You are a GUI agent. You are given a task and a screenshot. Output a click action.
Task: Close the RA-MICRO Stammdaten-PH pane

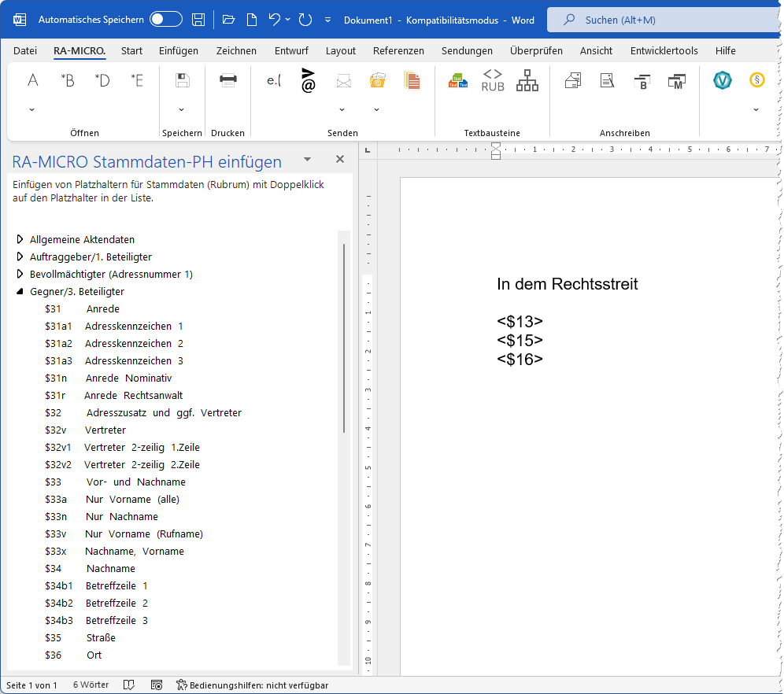pyautogui.click(x=340, y=159)
